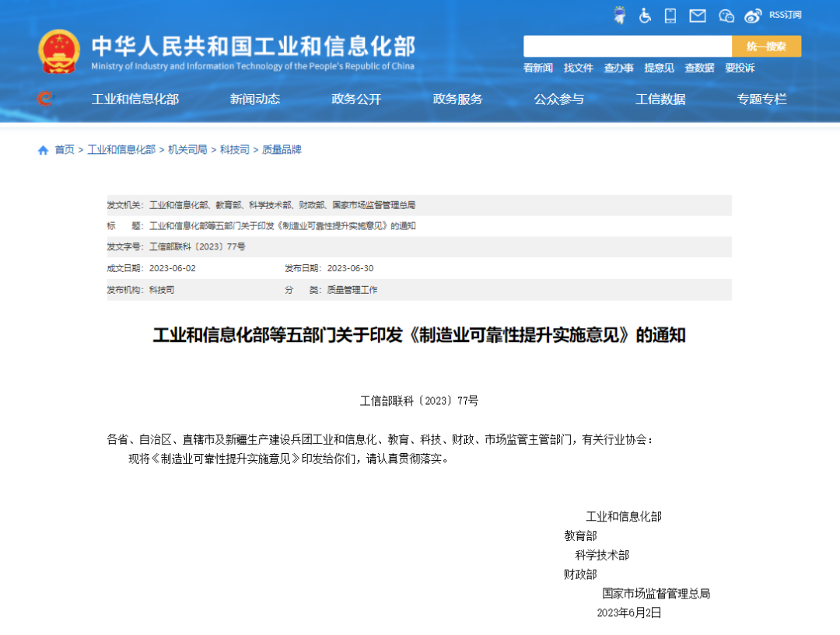Open the 看新闻 quick link

[538, 68]
